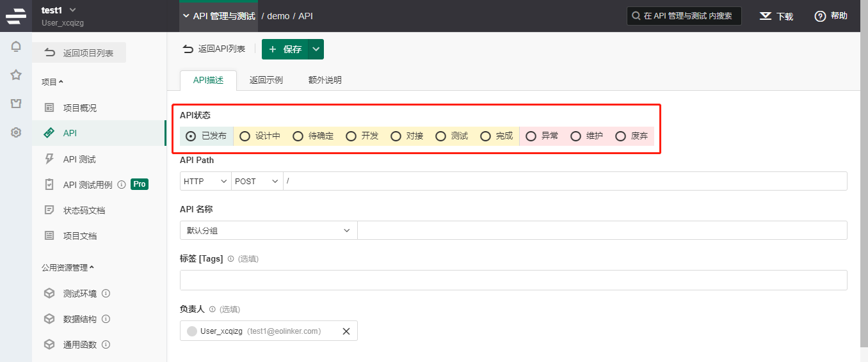This screenshot has height=362, width=868.
Task: Remove User_xcqizg with the X icon
Action: pos(346,331)
